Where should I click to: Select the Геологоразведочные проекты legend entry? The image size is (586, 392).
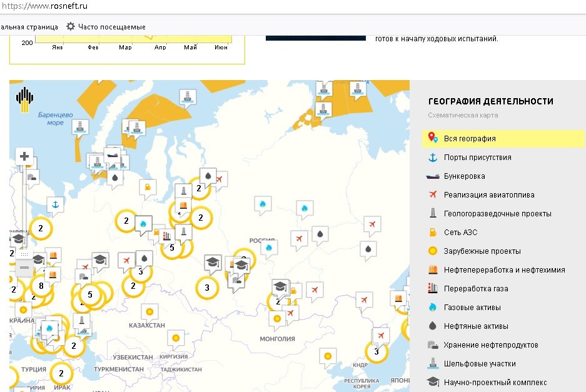[x=488, y=213]
